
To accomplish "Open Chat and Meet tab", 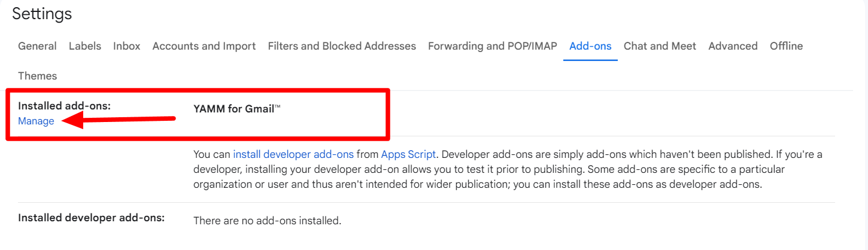I will pyautogui.click(x=660, y=46).
